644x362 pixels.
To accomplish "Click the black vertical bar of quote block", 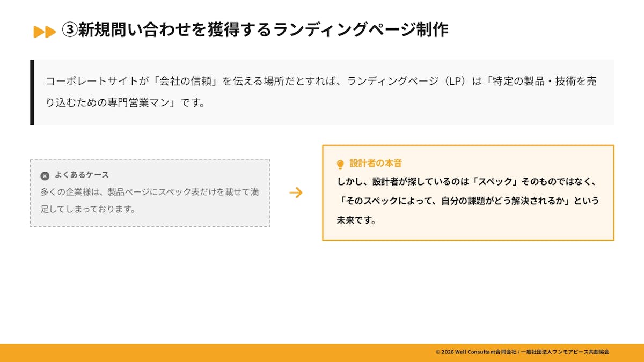I will tap(32, 92).
